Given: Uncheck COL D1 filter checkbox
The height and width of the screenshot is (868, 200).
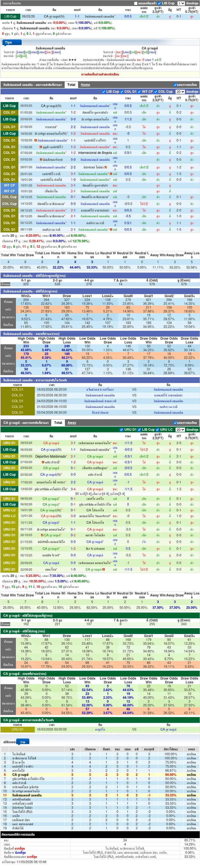Looking at the screenshot, I should click(122, 92).
